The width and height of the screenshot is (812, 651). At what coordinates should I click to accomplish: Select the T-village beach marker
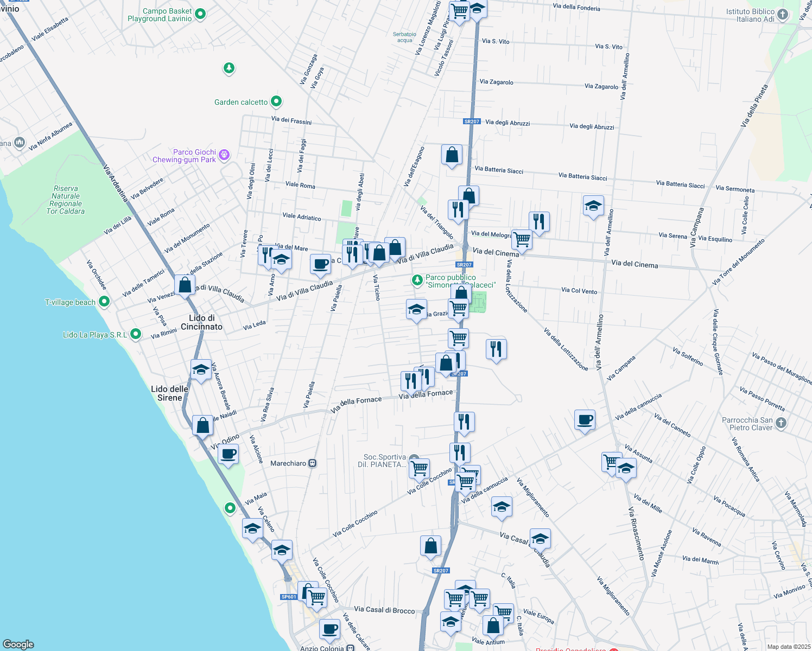(x=104, y=301)
